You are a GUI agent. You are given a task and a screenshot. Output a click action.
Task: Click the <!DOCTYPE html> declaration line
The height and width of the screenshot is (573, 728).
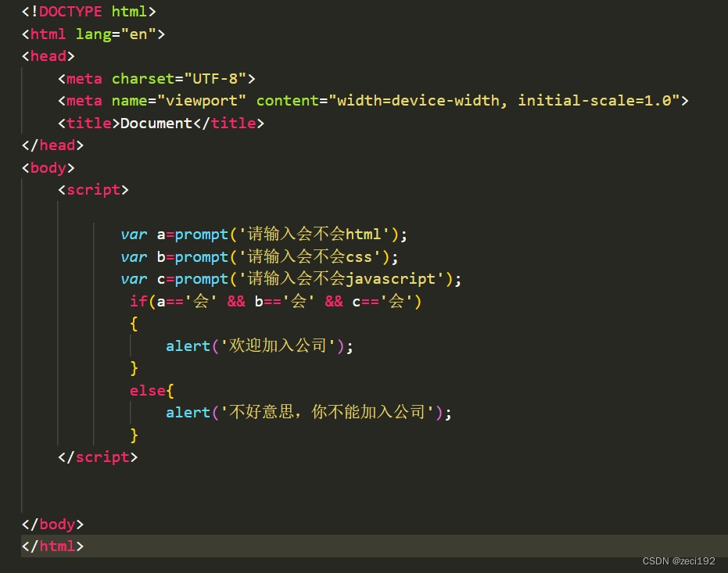click(88, 11)
